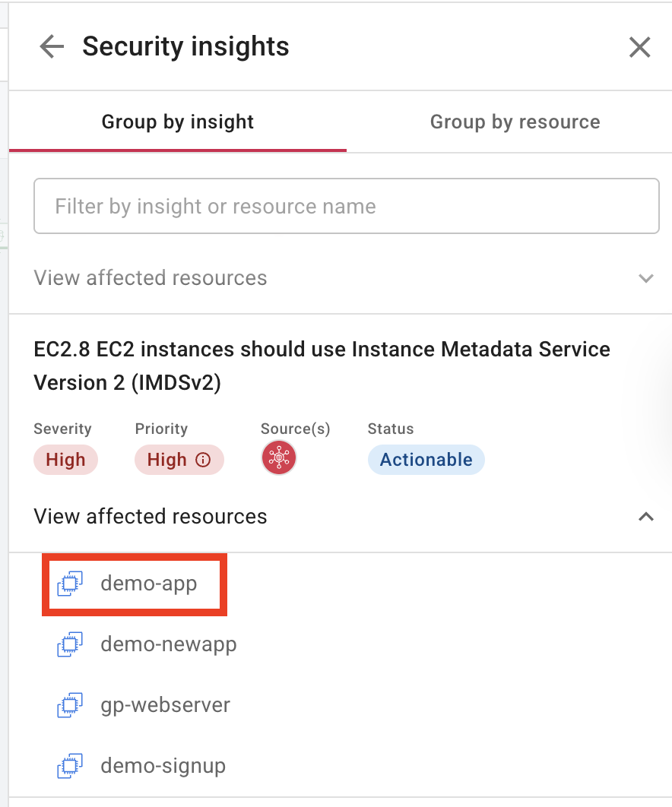Open the gp-webserver resource entry

(x=164, y=704)
